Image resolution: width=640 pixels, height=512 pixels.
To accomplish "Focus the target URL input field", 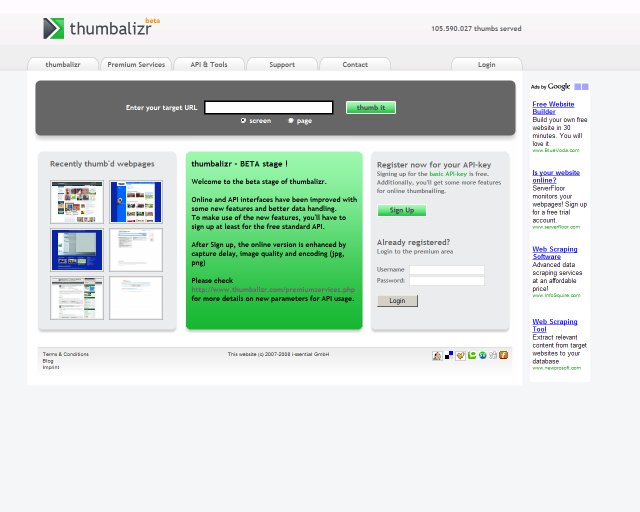I will [x=269, y=107].
